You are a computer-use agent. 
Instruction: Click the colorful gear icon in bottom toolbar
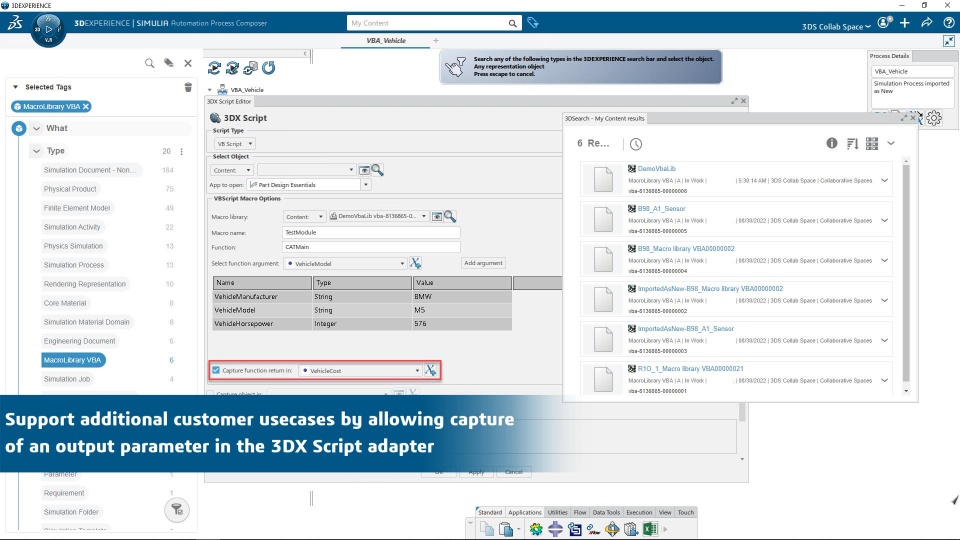pyautogui.click(x=536, y=528)
